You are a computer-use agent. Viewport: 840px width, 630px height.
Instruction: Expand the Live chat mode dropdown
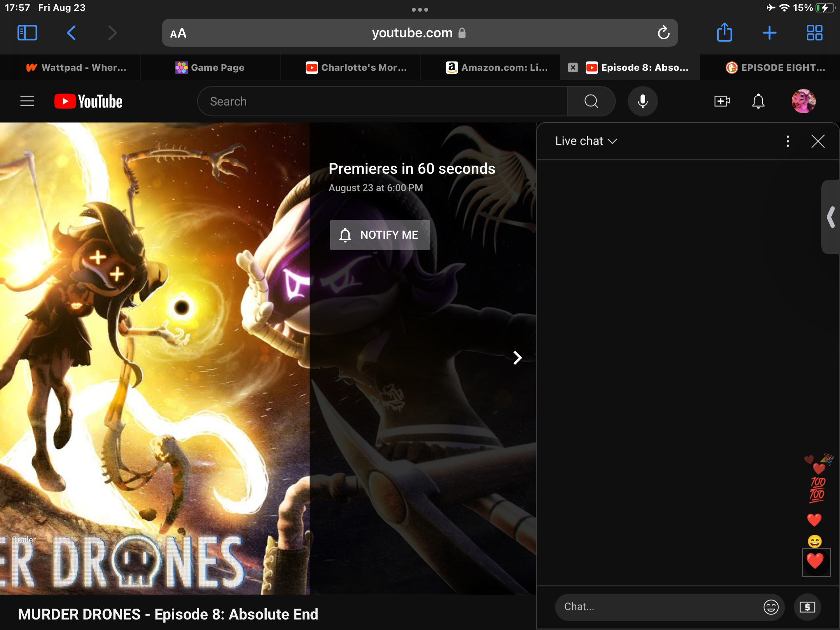(x=586, y=141)
